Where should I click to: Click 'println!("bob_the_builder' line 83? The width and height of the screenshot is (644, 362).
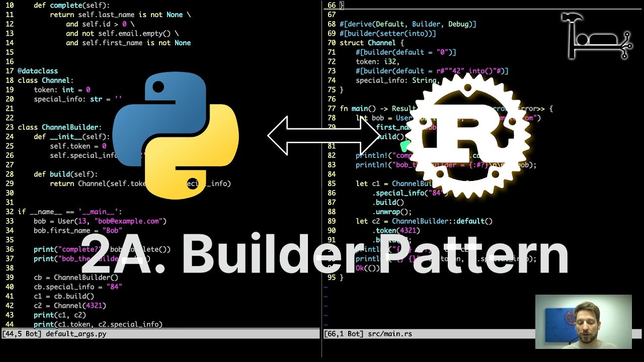[446, 165]
